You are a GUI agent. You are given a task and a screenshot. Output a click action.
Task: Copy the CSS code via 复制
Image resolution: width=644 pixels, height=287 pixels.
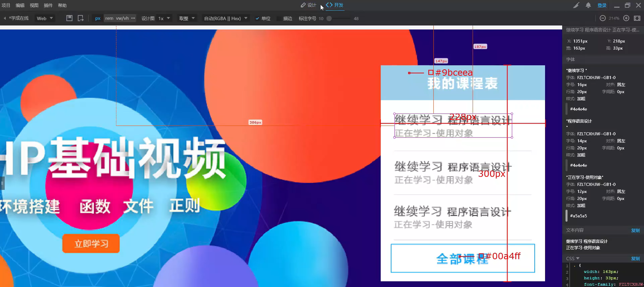[636, 259]
